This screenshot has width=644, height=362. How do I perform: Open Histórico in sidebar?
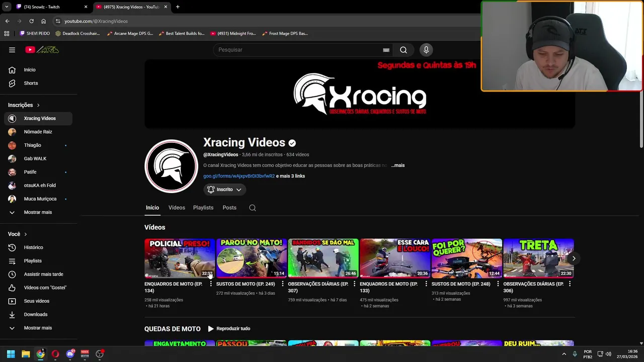click(x=38, y=247)
